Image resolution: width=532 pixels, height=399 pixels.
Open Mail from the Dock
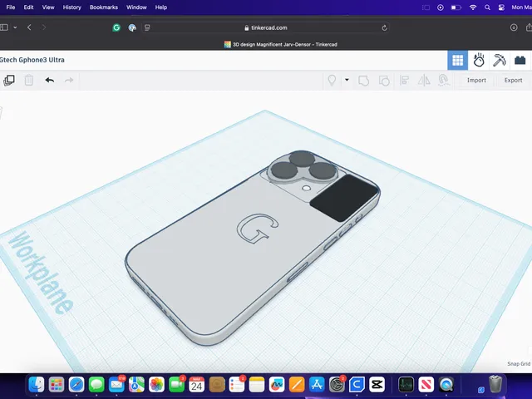click(116, 385)
